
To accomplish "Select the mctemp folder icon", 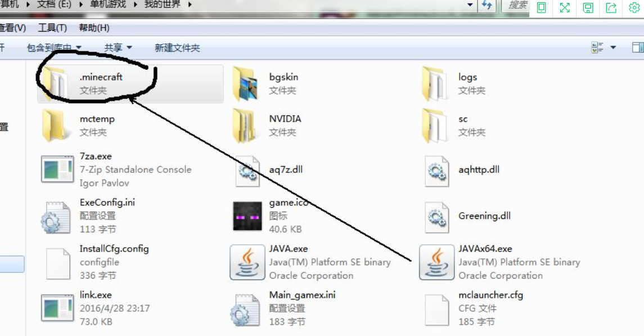I will 56,126.
